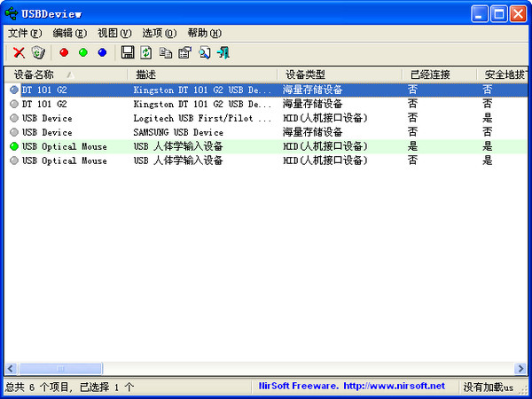Open the 选项(O) menu
The height and width of the screenshot is (399, 532).
click(x=160, y=34)
